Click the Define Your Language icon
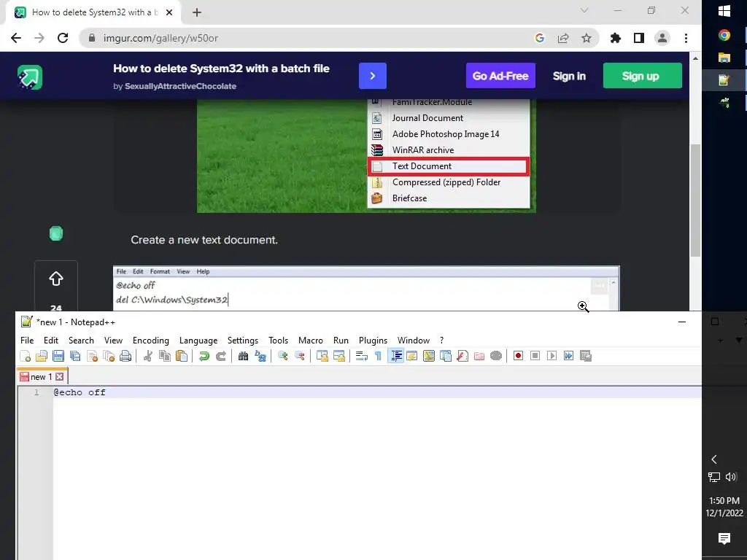 412,356
